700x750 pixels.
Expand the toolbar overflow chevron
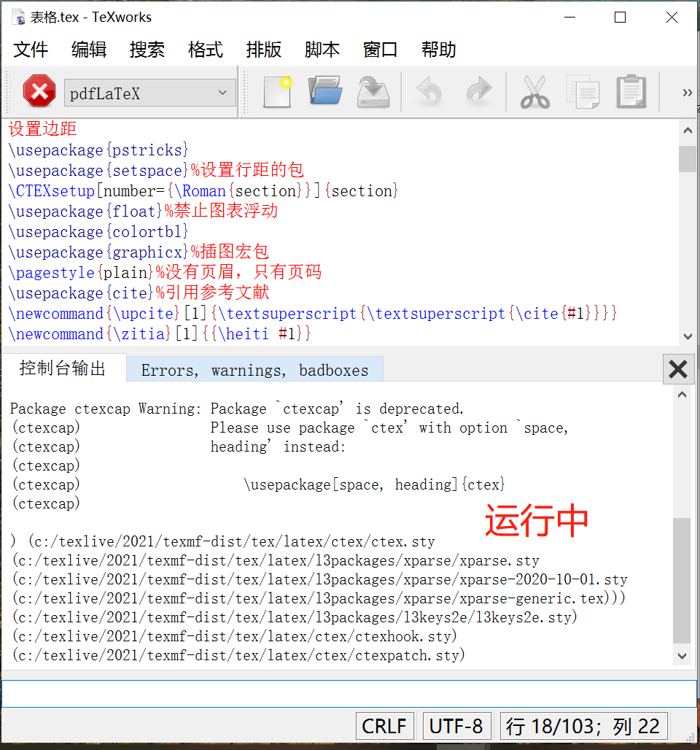[x=687, y=92]
